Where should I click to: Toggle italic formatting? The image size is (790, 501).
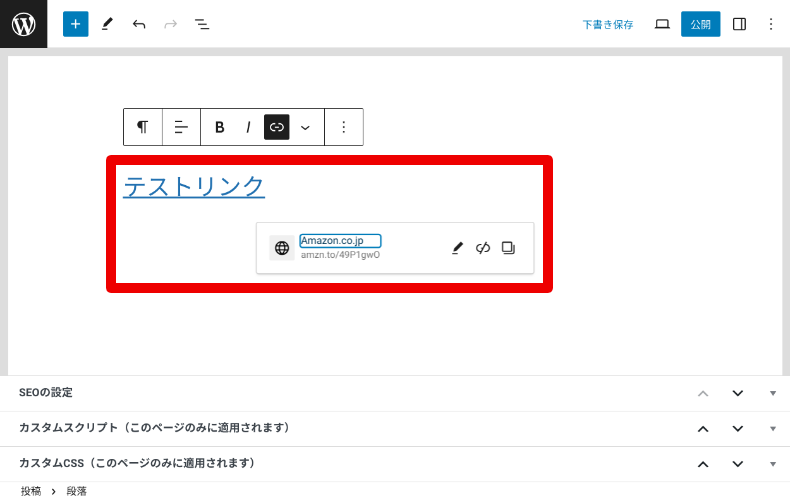(248, 127)
